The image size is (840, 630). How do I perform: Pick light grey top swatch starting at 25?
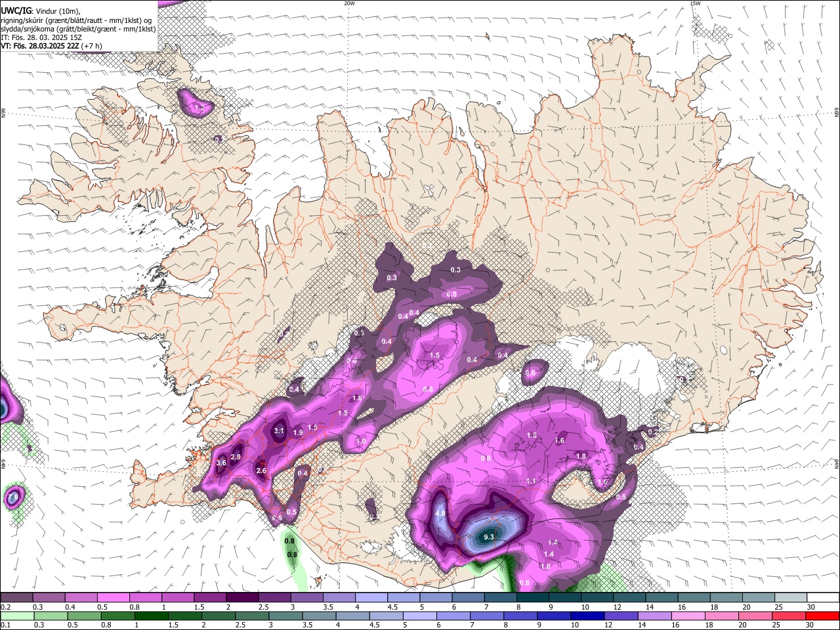pos(790,598)
